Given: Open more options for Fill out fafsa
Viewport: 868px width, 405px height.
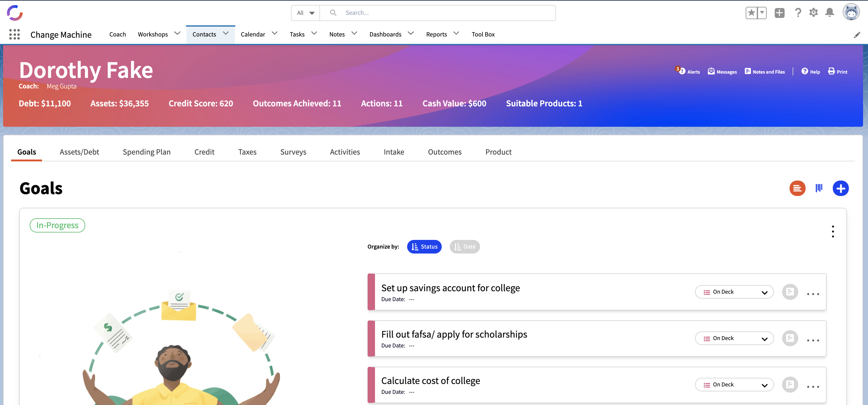Looking at the screenshot, I should (813, 340).
